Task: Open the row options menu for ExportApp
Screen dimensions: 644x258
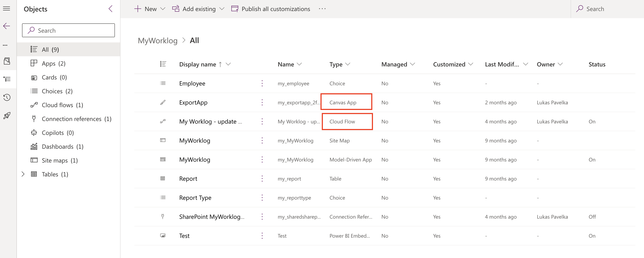Action: [x=262, y=102]
